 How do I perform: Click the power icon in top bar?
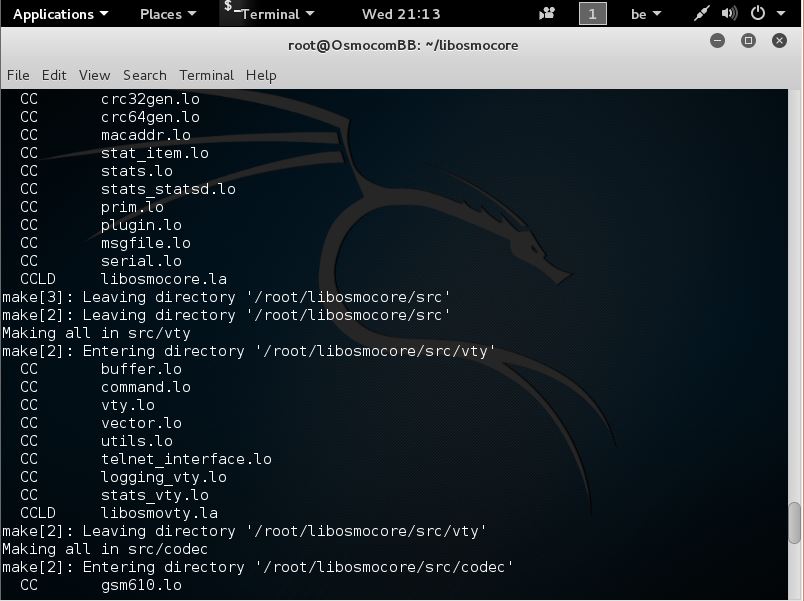(757, 13)
